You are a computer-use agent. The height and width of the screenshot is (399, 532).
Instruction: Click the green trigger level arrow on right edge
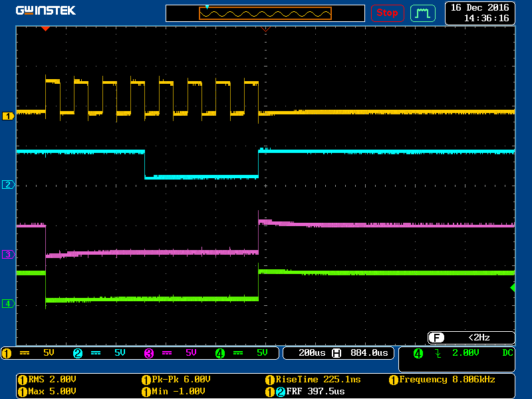513,288
